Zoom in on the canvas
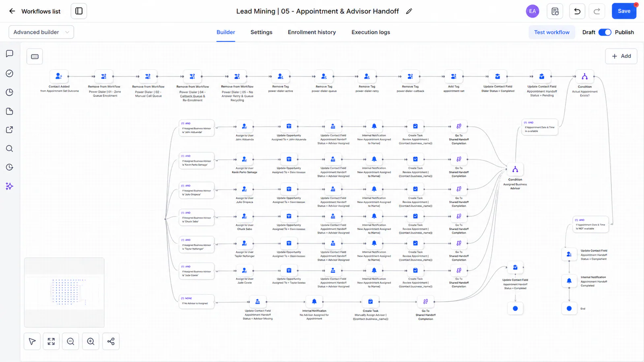Screen dimensions: 644x362 tap(91, 341)
